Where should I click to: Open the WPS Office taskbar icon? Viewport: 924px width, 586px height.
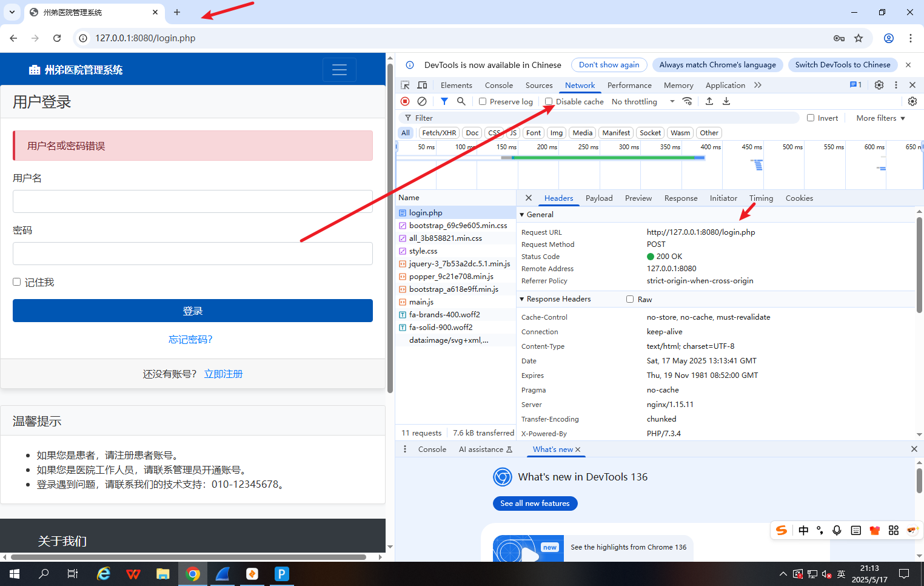click(133, 573)
